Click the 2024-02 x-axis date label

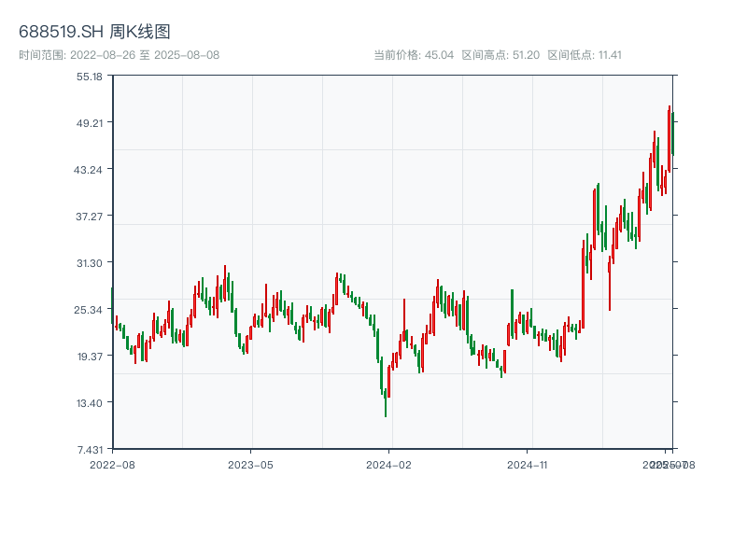[389, 464]
